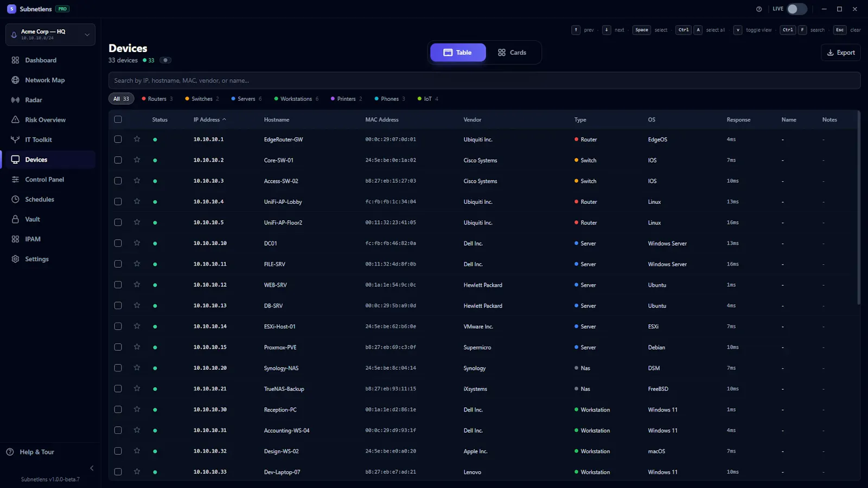The image size is (868, 488).
Task: Toggle the small switch beside 33 devices count
Action: coord(165,60)
